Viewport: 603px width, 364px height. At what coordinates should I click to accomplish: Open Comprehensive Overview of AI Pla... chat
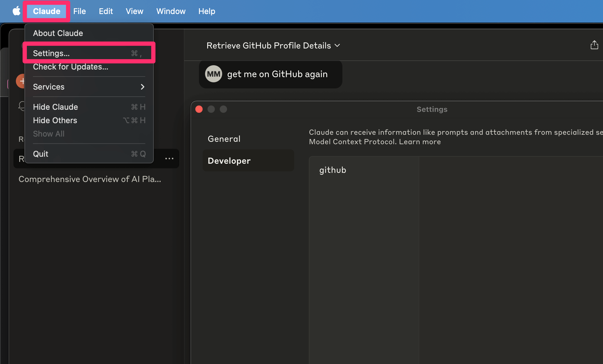coord(90,179)
